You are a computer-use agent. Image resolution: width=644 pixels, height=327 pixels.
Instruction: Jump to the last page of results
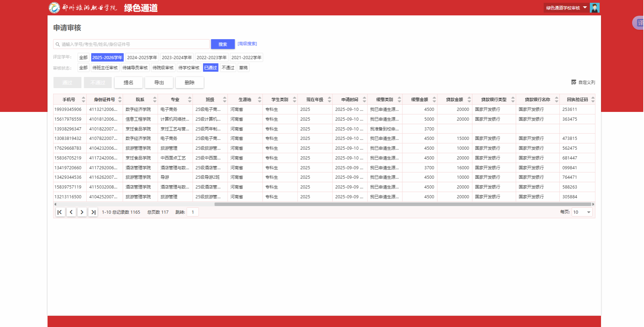[93, 212]
